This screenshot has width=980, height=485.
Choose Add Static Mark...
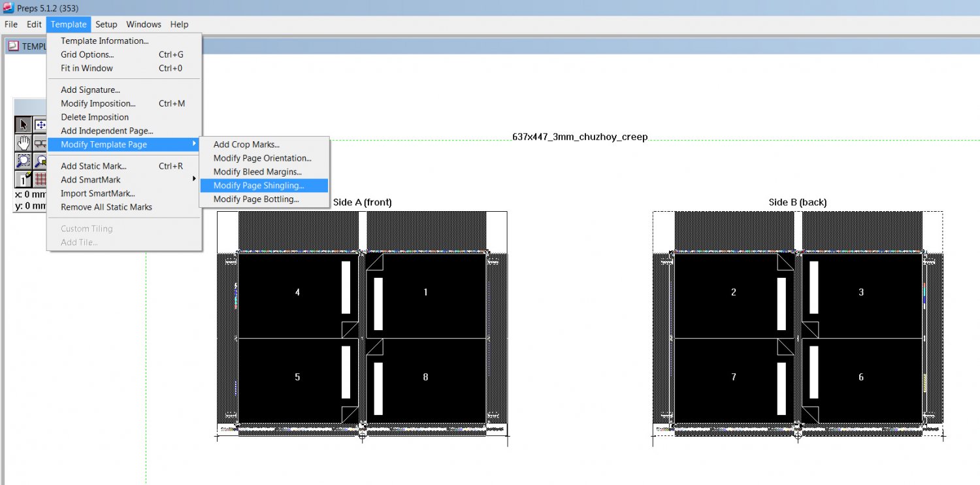click(124, 166)
